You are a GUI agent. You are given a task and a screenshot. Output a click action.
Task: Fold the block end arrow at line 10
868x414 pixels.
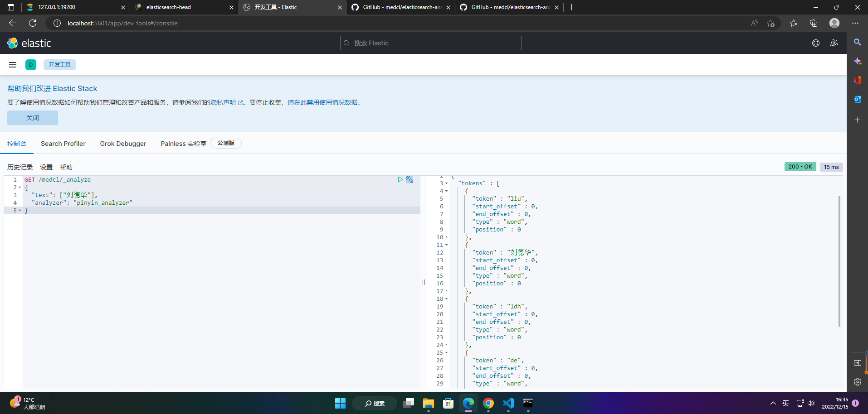[x=446, y=237]
